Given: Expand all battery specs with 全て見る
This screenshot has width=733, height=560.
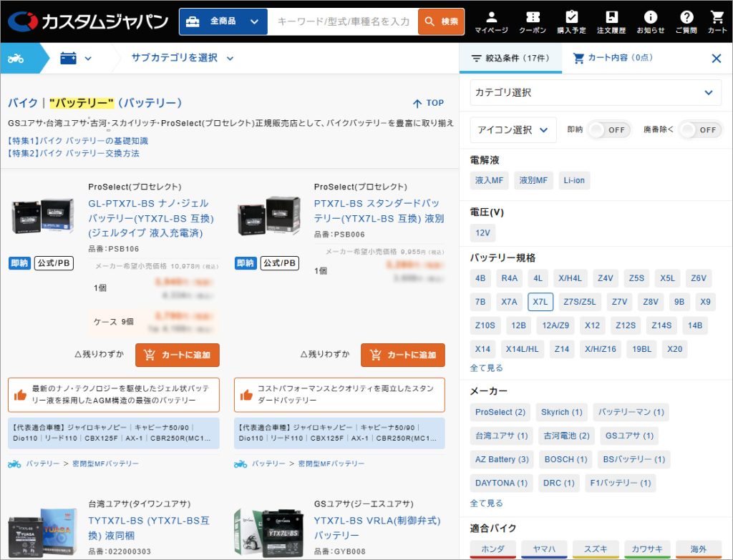Looking at the screenshot, I should coord(486,368).
